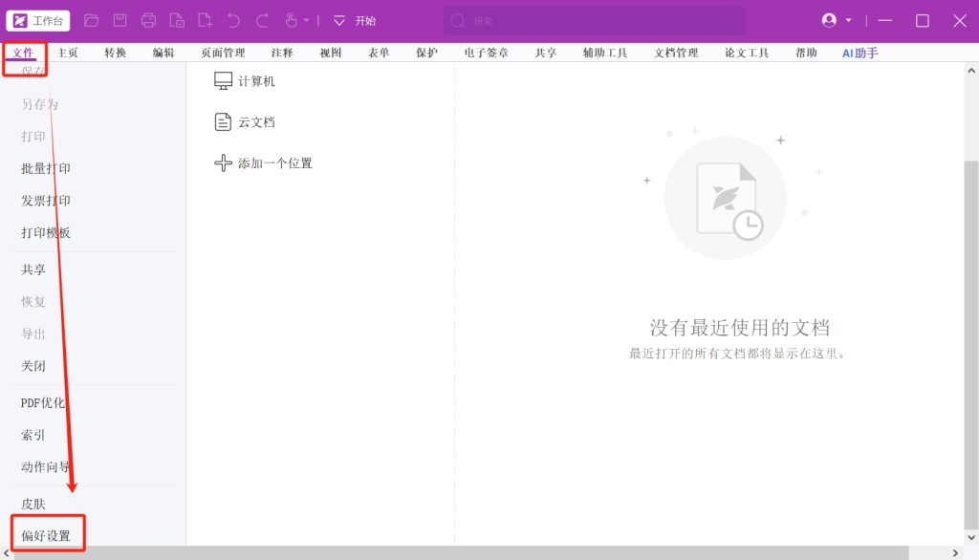The width and height of the screenshot is (979, 560).
Task: Select the hand tool icon
Action: pyautogui.click(x=292, y=20)
